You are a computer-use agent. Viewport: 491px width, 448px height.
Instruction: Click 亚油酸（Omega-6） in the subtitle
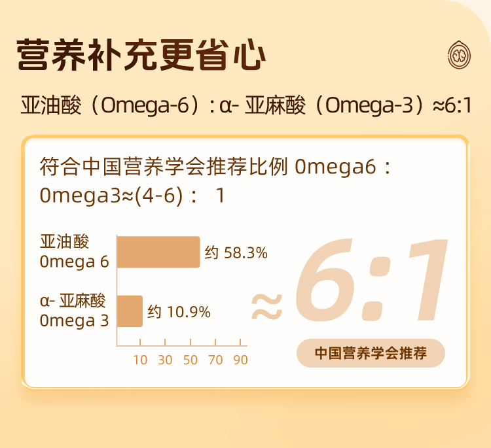(x=110, y=105)
